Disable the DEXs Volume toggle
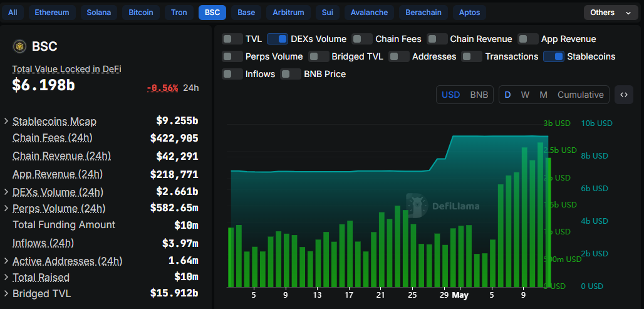Image resolution: width=644 pixels, height=309 pixels. pyautogui.click(x=278, y=39)
